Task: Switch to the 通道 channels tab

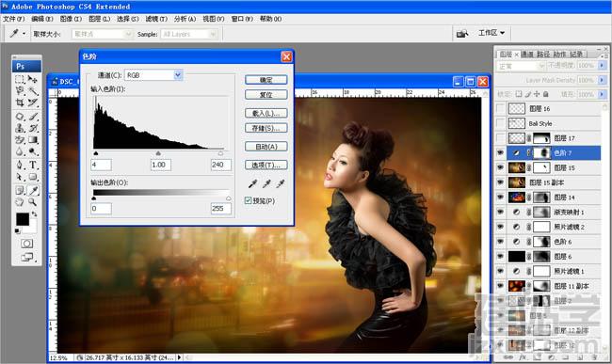Action: pyautogui.click(x=527, y=55)
